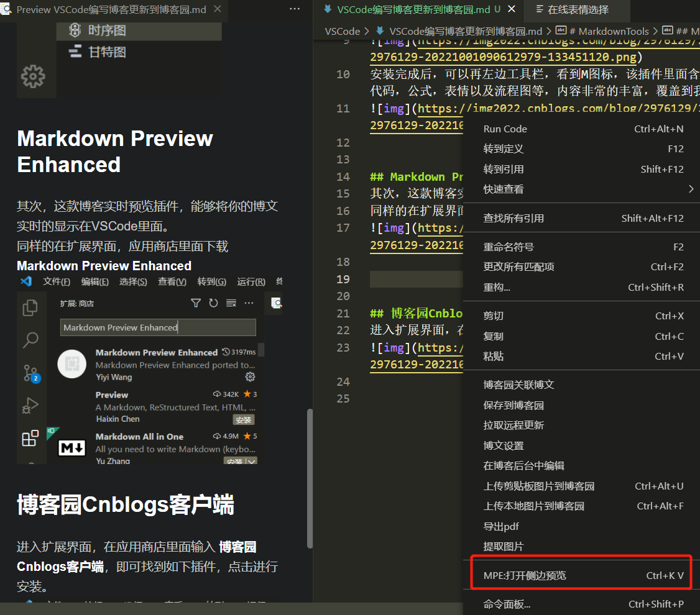Click editor line number 10
Screen dimensions: 700x615
[343, 74]
